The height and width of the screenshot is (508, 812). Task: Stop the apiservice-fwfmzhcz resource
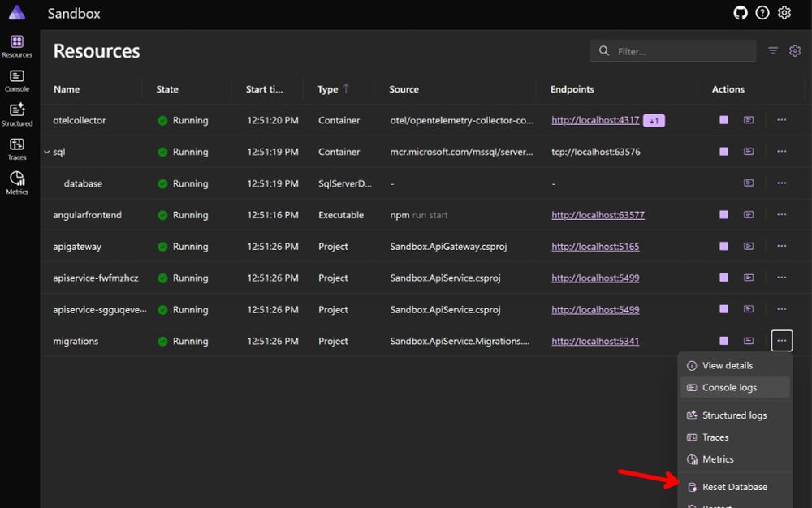point(724,278)
